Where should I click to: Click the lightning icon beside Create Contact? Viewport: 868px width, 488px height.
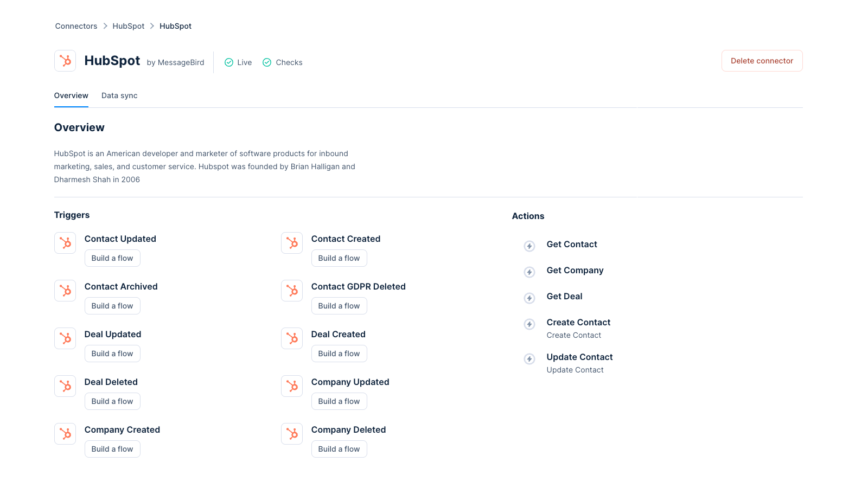(529, 324)
